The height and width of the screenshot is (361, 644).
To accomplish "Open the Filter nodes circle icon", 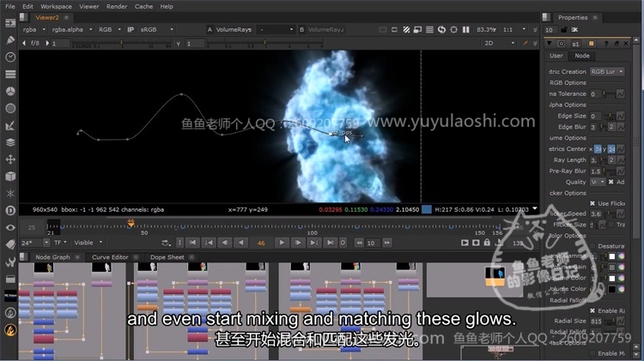I will tap(10, 108).
